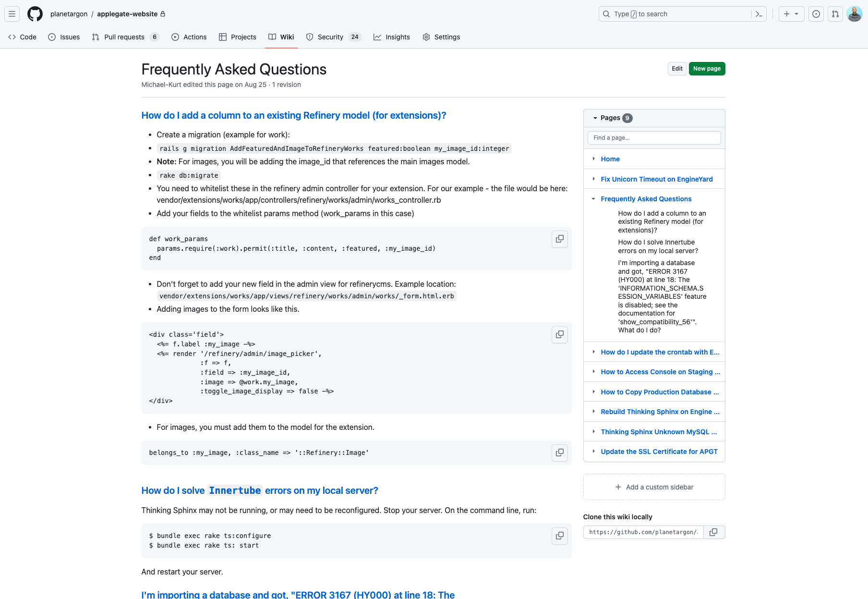The height and width of the screenshot is (599, 868).
Task: Expand the Home page outline
Action: pos(594,159)
